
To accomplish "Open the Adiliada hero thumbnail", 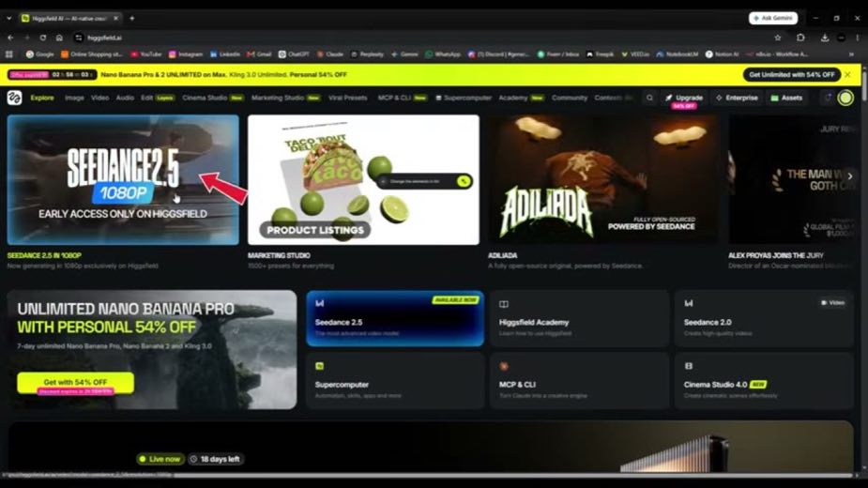I will click(x=603, y=179).
